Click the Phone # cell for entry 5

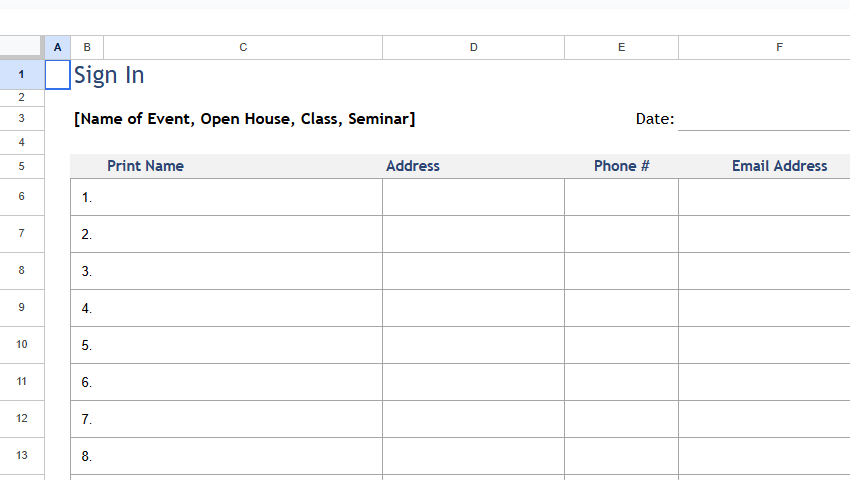[x=621, y=345]
